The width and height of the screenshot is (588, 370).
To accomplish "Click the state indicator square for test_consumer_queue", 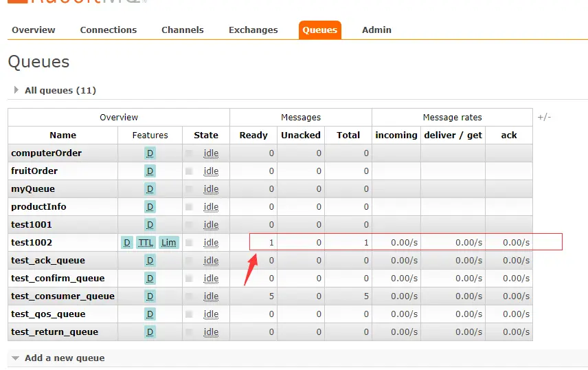I will click(189, 296).
